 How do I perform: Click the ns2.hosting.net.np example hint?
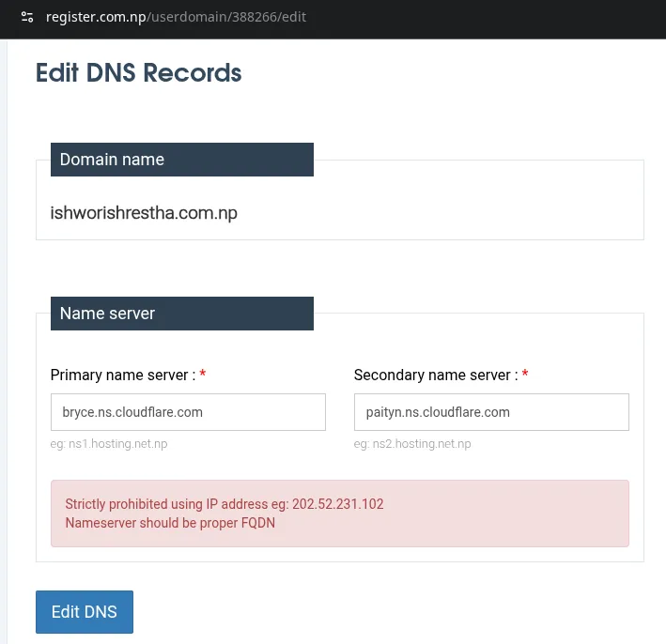[412, 443]
